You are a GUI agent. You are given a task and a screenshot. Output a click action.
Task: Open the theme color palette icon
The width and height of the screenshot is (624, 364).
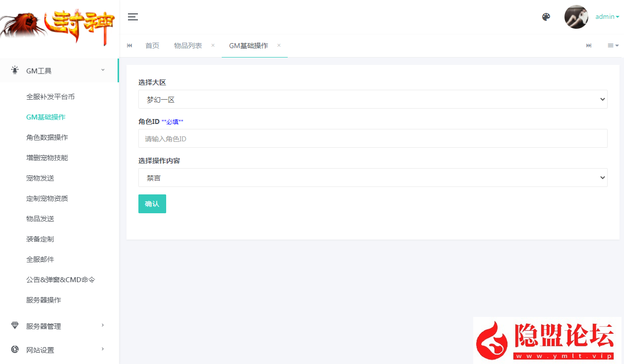546,17
